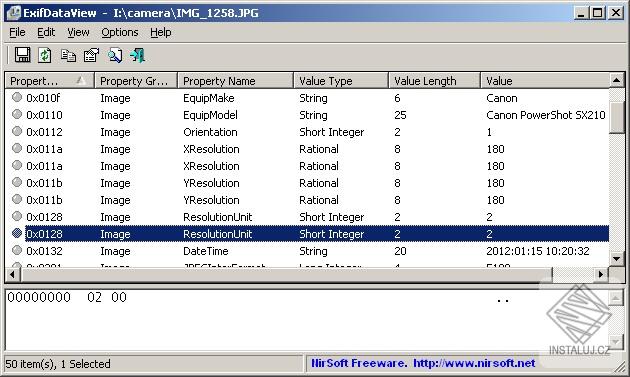Open the File menu
This screenshot has width=630, height=377.
17,32
